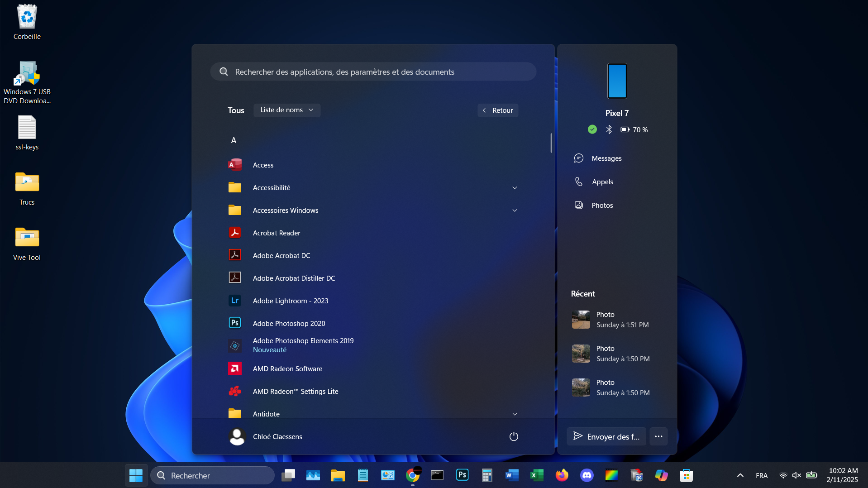The width and height of the screenshot is (868, 488).
Task: Open the more options ellipsis menu
Action: click(x=658, y=436)
